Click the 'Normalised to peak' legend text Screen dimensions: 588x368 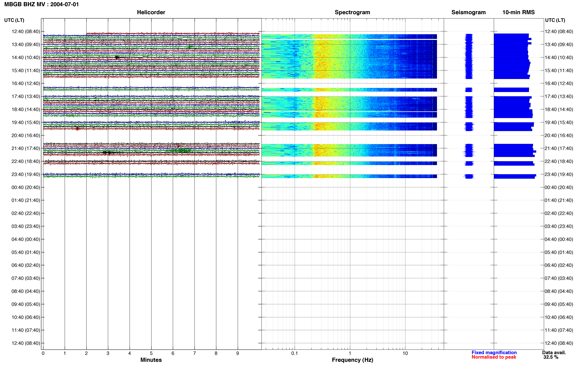[494, 357]
